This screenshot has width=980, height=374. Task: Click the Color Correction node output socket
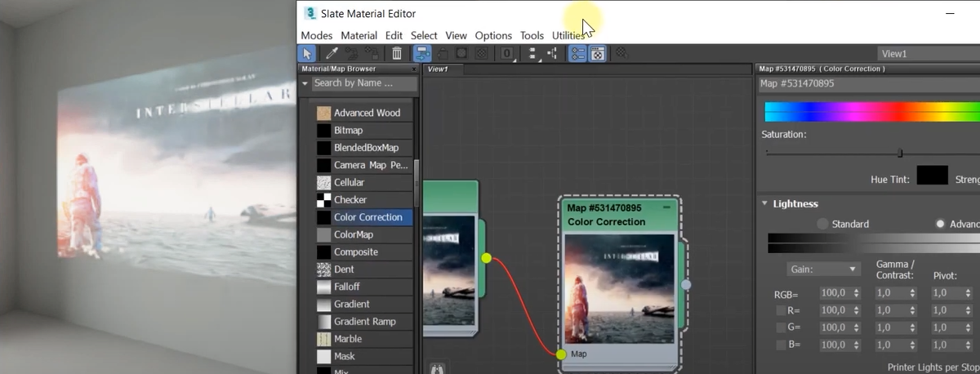point(686,284)
